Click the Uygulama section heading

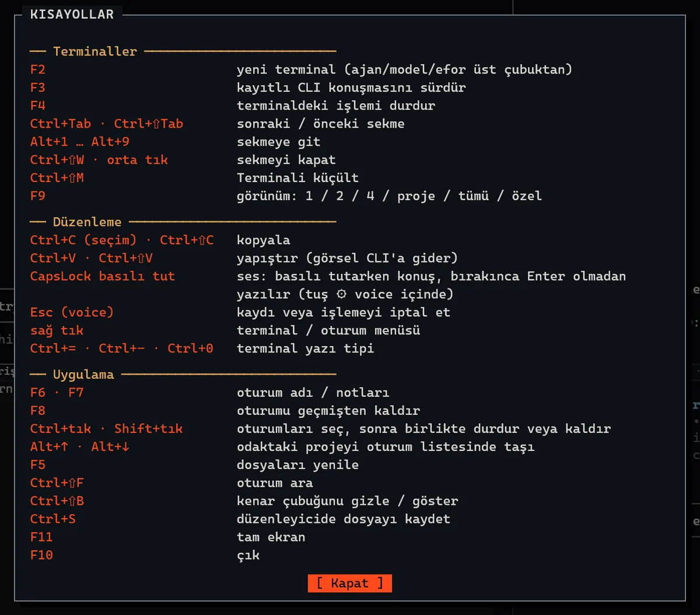click(83, 375)
